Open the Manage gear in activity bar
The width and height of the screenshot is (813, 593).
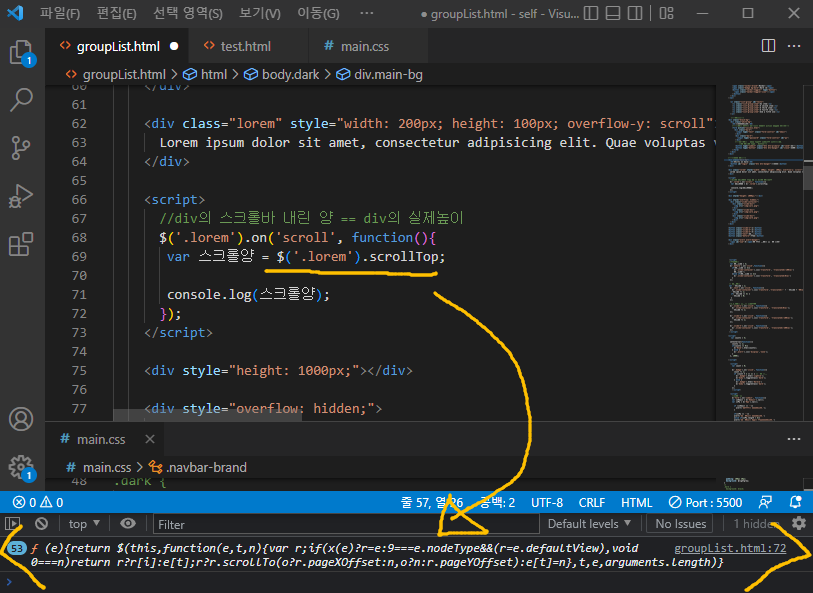coord(21,467)
